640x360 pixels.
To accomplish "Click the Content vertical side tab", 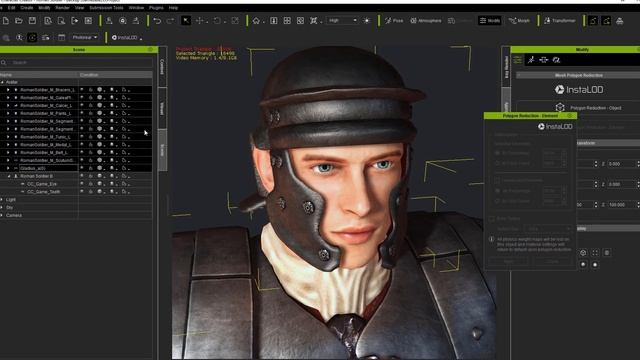I will click(x=162, y=67).
